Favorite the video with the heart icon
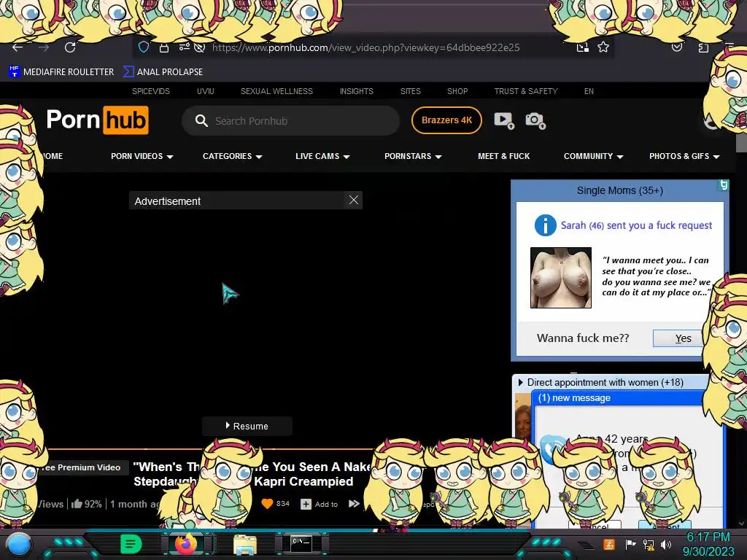The width and height of the screenshot is (747, 560). coord(267,503)
